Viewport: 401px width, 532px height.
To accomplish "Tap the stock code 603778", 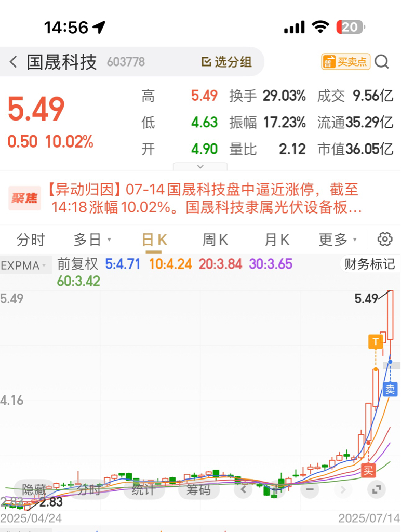I will pos(126,62).
